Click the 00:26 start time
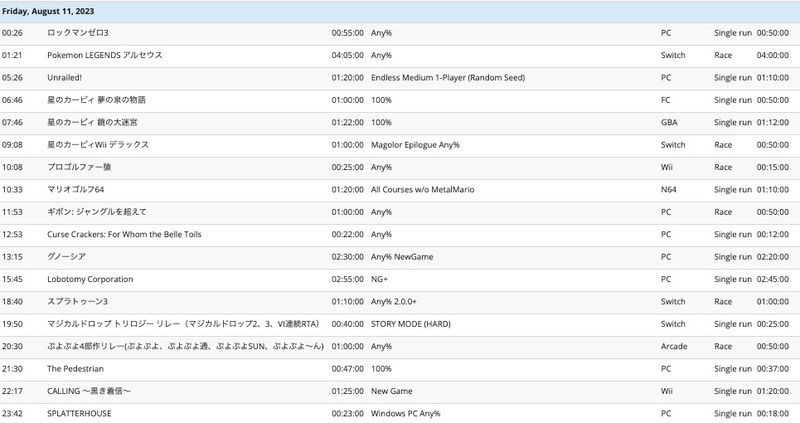Viewport: 800px width, 423px height. (x=12, y=33)
